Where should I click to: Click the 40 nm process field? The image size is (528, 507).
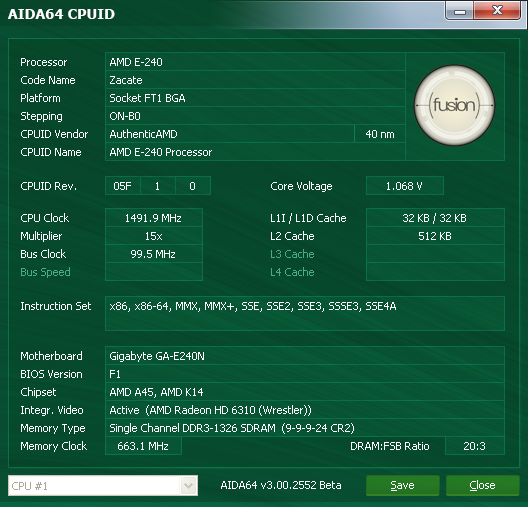380,134
